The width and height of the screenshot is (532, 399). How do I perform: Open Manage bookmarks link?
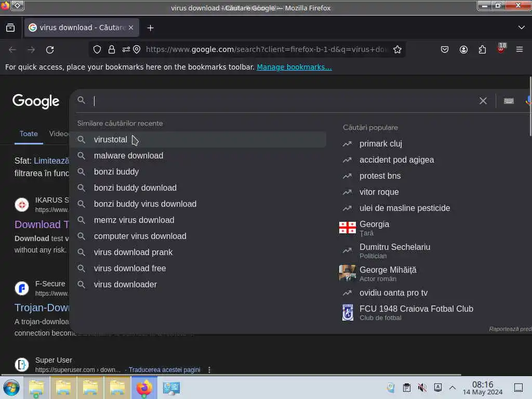[294, 67]
